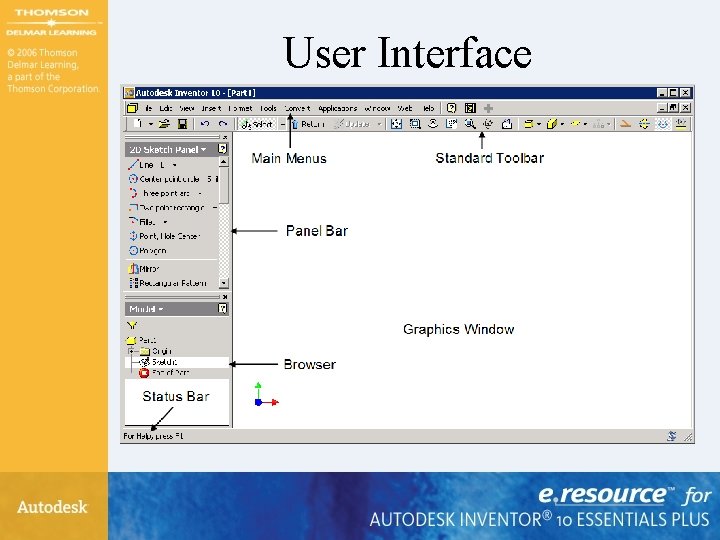The height and width of the screenshot is (540, 720).
Task: Select the Fillet tool
Action: coord(142,222)
